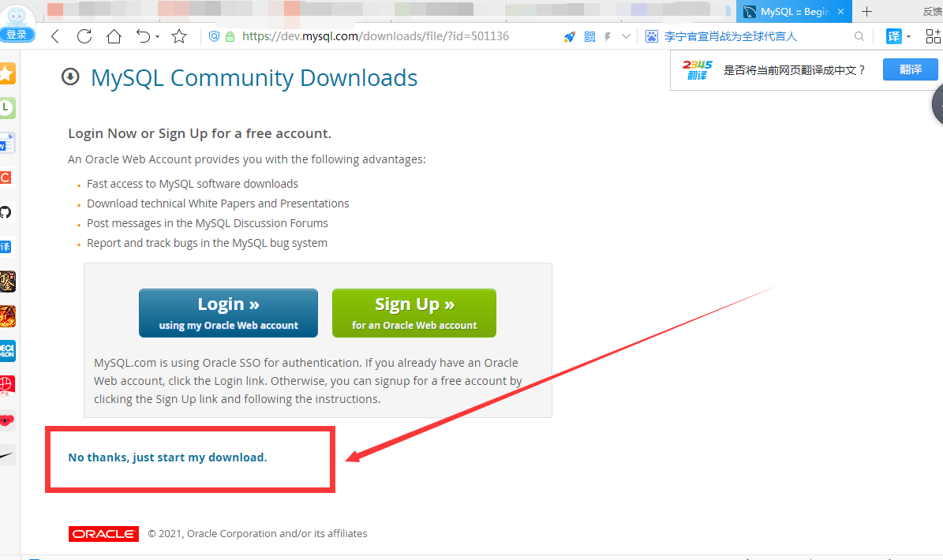
Task: Bookmark page with the star icon
Action: pyautogui.click(x=178, y=36)
